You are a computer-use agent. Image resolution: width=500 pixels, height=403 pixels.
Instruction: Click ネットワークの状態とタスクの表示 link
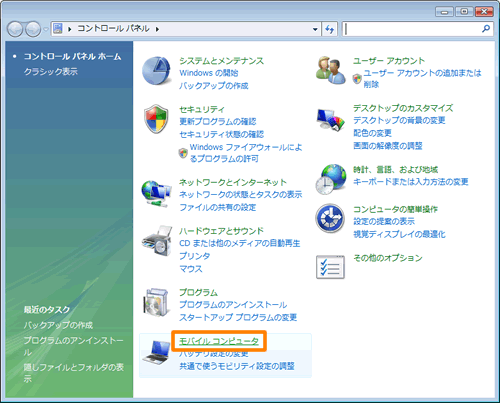(x=241, y=195)
